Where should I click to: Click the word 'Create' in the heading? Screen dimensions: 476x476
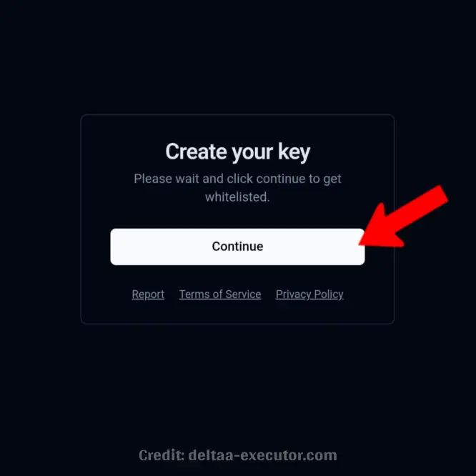[x=196, y=152]
